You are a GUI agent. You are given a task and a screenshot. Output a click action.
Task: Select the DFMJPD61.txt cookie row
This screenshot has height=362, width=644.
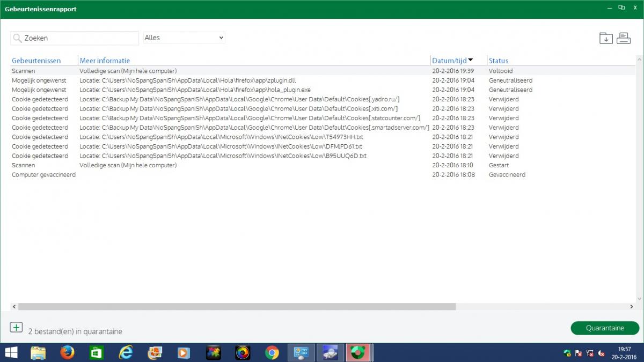[323, 146]
